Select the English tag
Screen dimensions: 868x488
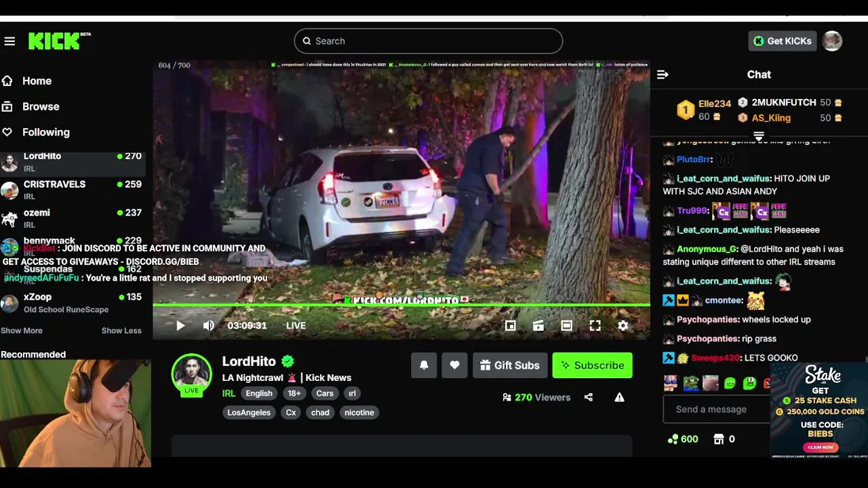[x=259, y=393]
